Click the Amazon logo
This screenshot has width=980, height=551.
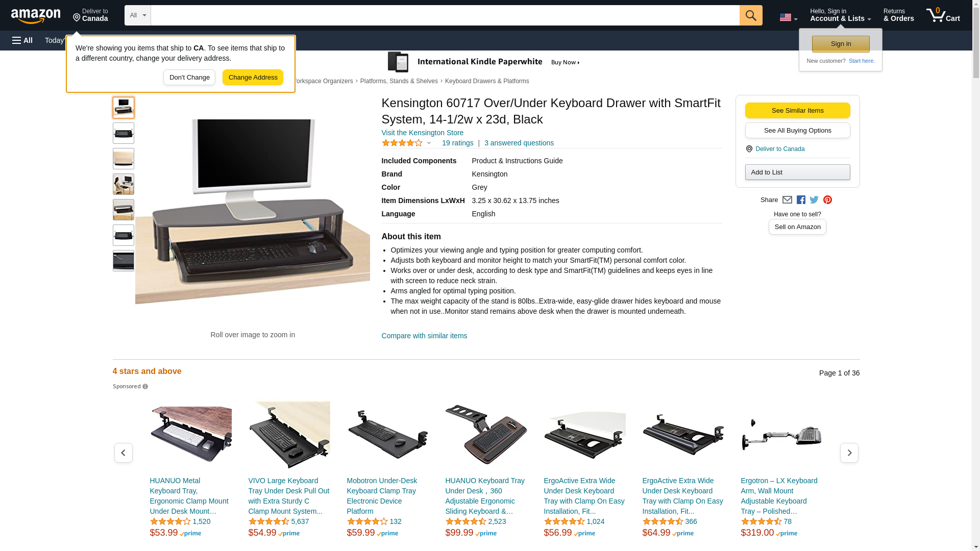[36, 16]
